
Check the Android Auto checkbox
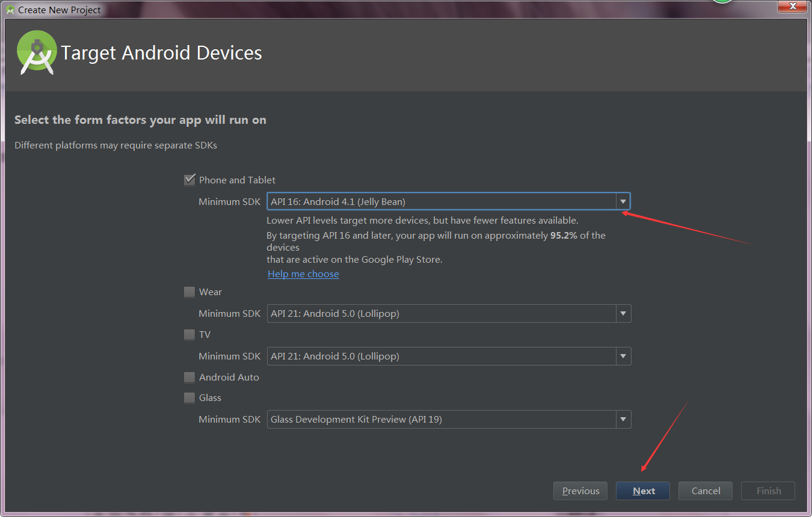click(x=189, y=378)
